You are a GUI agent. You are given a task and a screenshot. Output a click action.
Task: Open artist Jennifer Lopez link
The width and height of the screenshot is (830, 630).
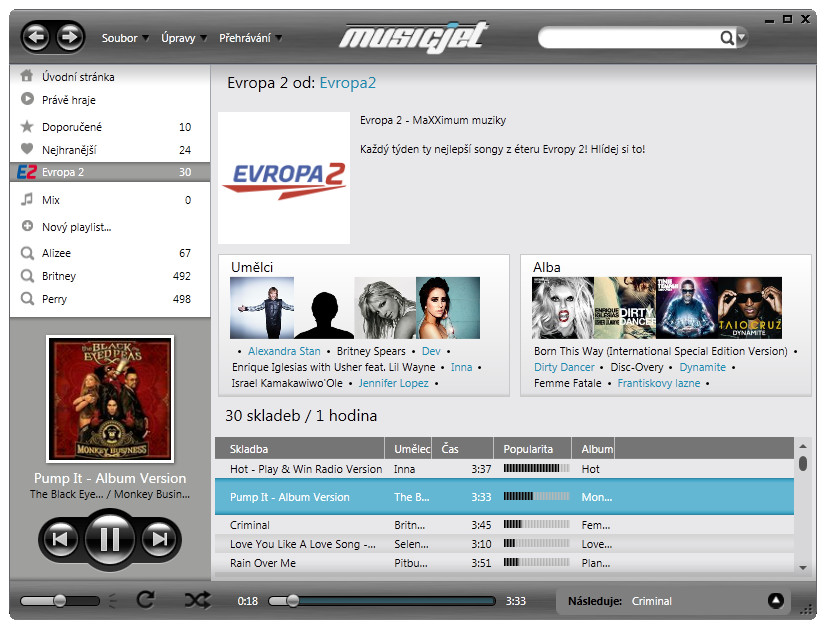click(x=393, y=383)
